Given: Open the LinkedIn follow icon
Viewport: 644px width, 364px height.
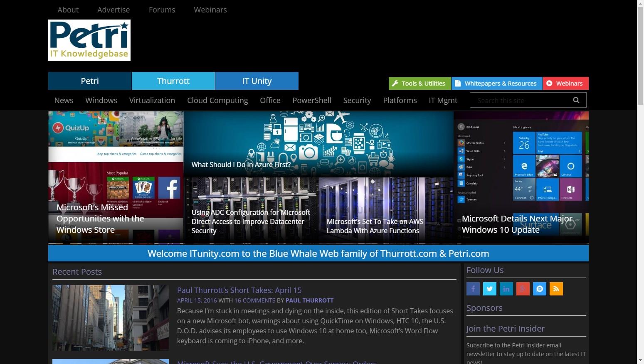Looking at the screenshot, I should click(506, 289).
